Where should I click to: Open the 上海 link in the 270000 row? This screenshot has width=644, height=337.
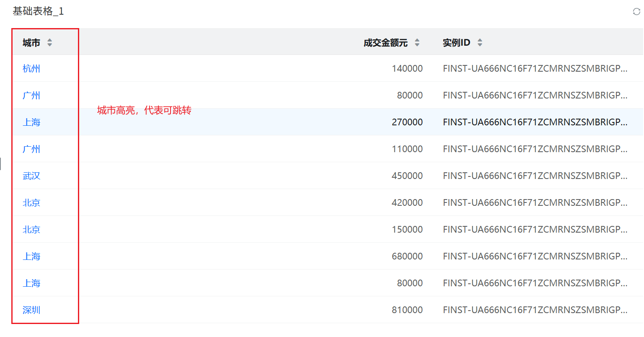tap(31, 122)
